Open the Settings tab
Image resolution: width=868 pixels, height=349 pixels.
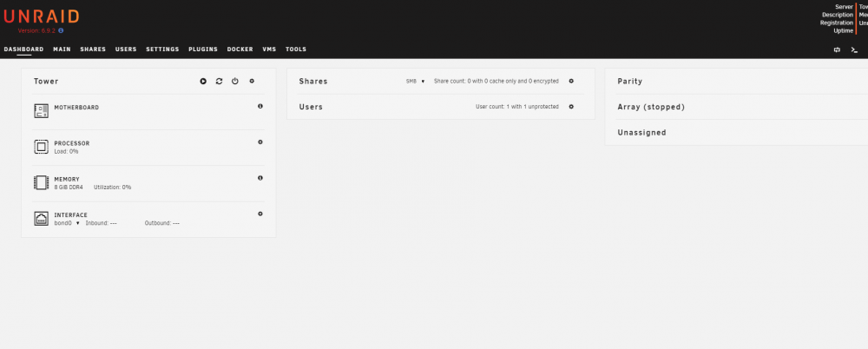coord(163,49)
